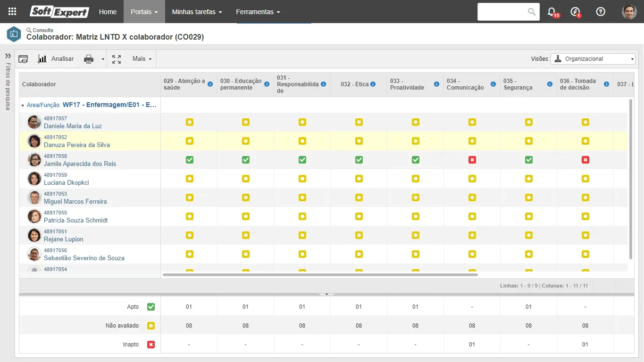The width and height of the screenshot is (644, 362).
Task: Click the pending tasks compass icon
Action: [575, 12]
